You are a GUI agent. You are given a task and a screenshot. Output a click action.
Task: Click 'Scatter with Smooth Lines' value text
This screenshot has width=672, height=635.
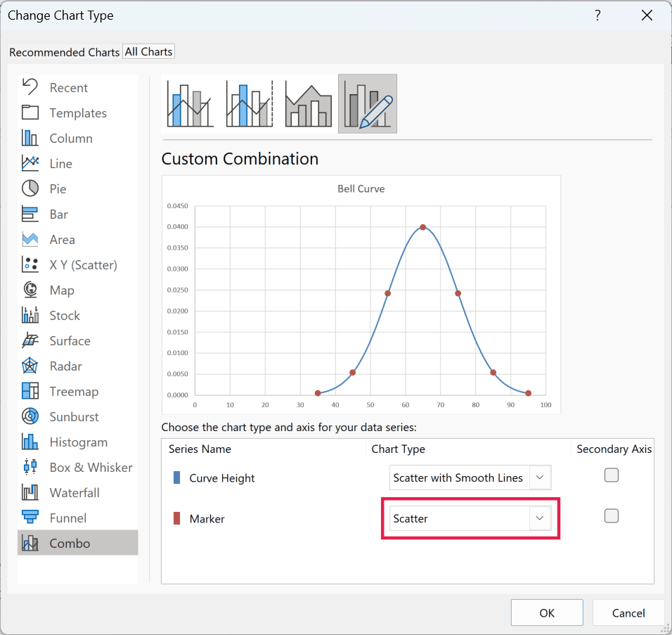[458, 477]
